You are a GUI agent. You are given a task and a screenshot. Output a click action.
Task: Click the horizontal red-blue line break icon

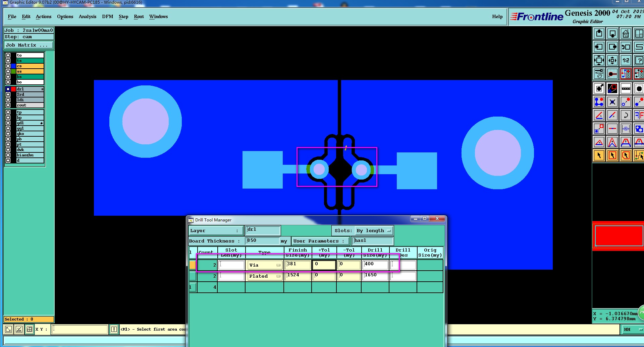(612, 129)
